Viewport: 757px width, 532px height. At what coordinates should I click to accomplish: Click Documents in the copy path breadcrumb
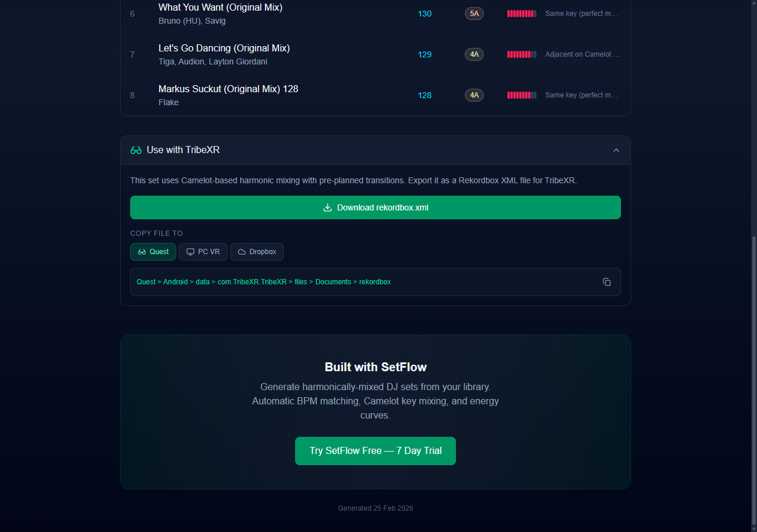point(333,282)
